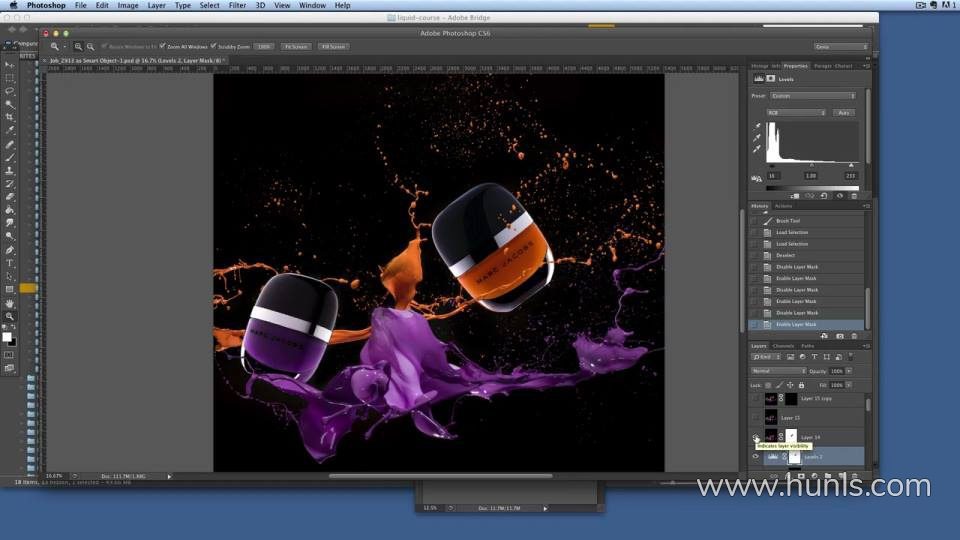
Task: Click the Fit Screen button
Action: click(x=296, y=47)
